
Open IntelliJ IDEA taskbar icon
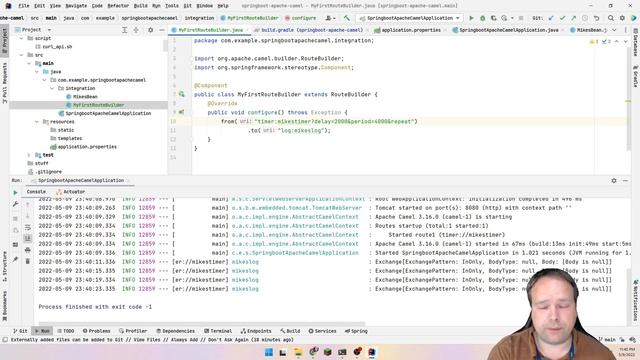tap(371, 352)
